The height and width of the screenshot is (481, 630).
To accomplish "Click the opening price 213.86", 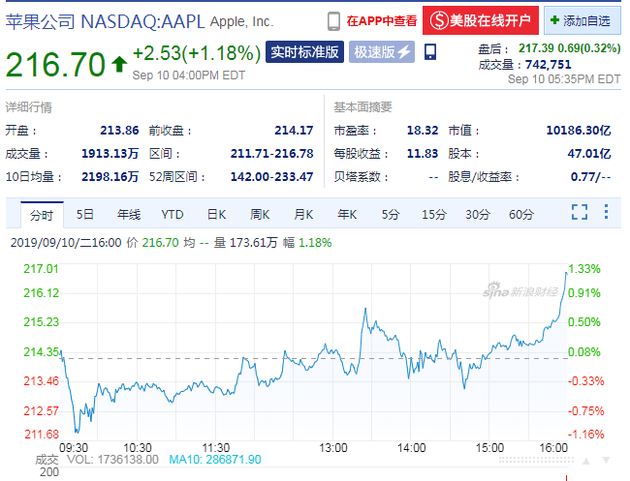I will 119,130.
